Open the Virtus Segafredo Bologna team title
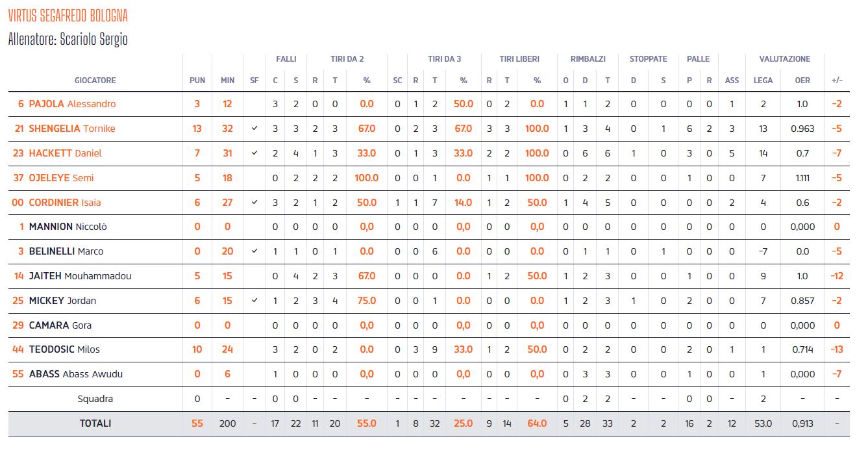Viewport: 868px width, 454px height. (x=68, y=16)
